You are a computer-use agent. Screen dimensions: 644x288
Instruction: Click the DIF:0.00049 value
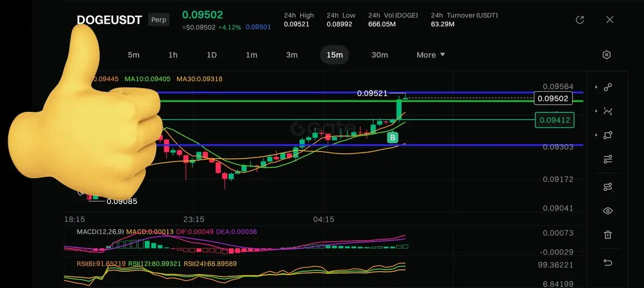(194, 232)
